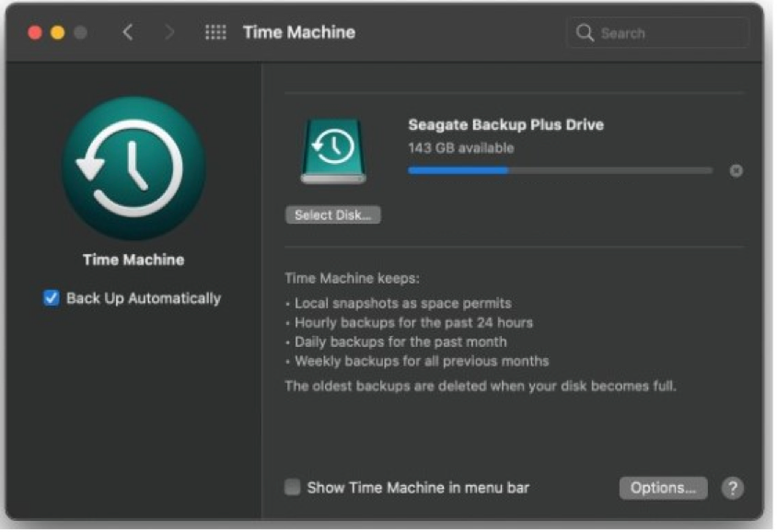Click the Time Machine window title
Screen dimensions: 777x532
tap(298, 32)
